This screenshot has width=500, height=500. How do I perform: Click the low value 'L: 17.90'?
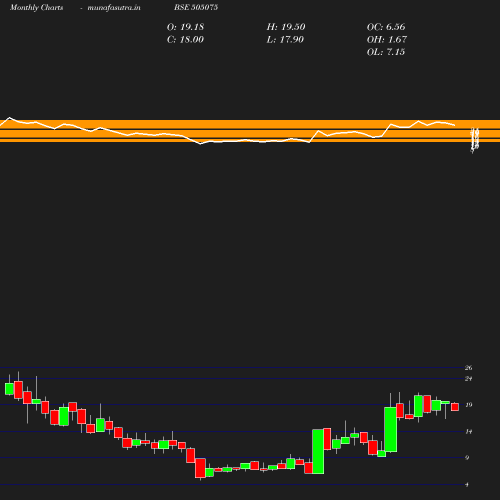click(285, 39)
